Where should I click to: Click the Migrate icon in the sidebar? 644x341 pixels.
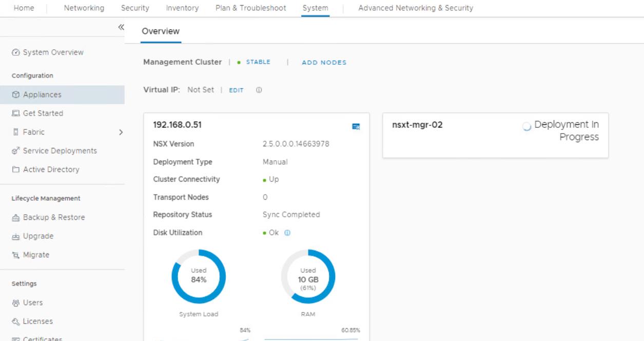[15, 255]
